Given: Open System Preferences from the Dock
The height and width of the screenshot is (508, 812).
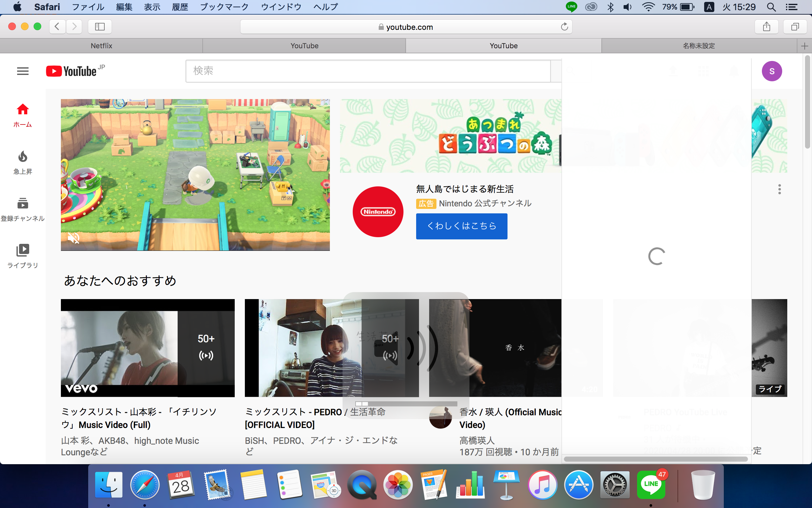Looking at the screenshot, I should pyautogui.click(x=615, y=485).
